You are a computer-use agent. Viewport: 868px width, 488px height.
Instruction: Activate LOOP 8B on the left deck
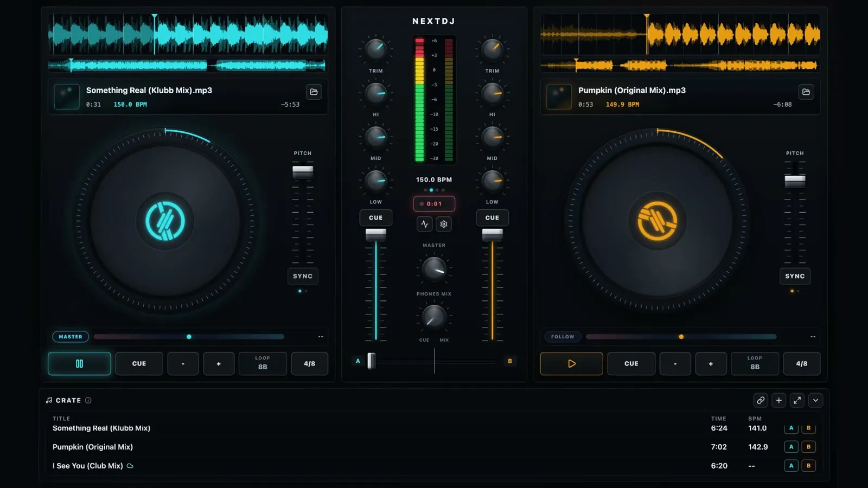263,364
